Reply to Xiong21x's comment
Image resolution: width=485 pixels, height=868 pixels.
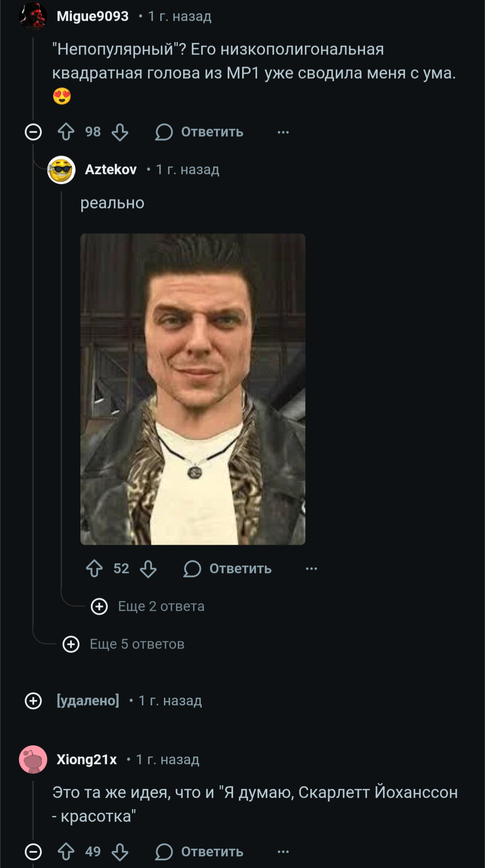(199, 851)
